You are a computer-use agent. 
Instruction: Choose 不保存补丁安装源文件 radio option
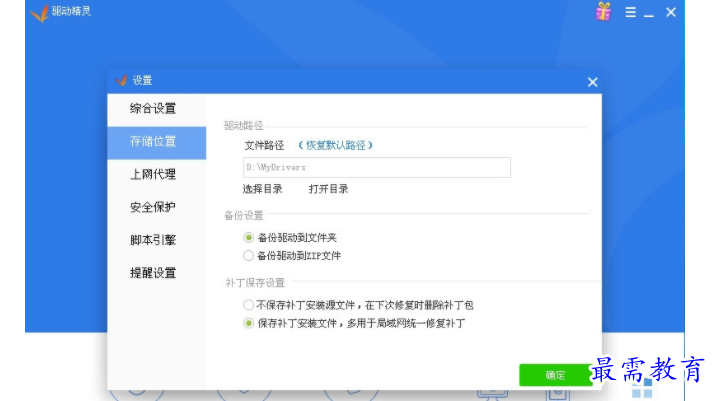pyautogui.click(x=248, y=305)
